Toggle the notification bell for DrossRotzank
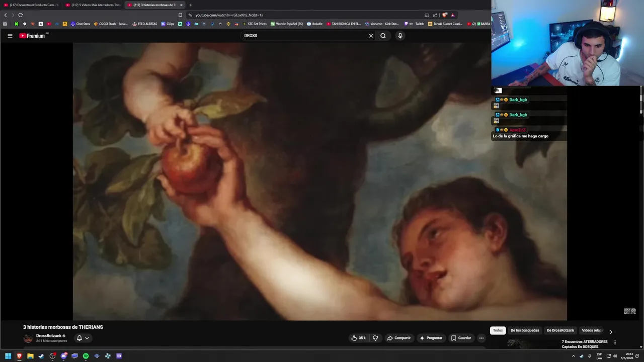This screenshot has height=362, width=644. click(x=79, y=338)
